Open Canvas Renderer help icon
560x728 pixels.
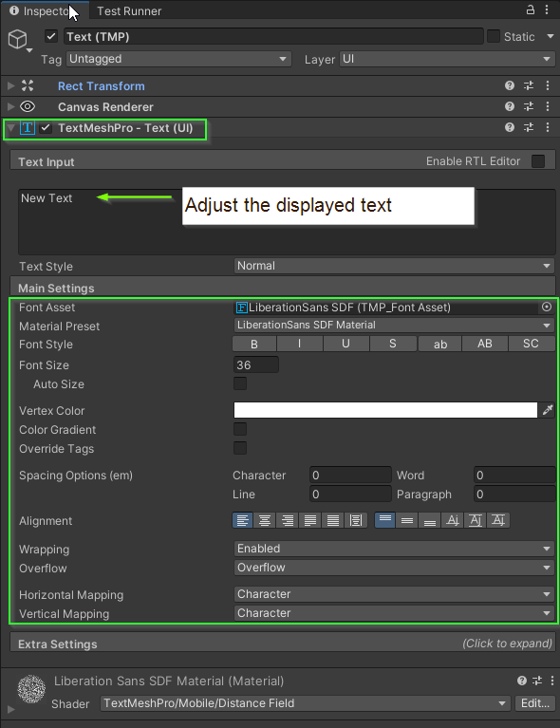510,106
